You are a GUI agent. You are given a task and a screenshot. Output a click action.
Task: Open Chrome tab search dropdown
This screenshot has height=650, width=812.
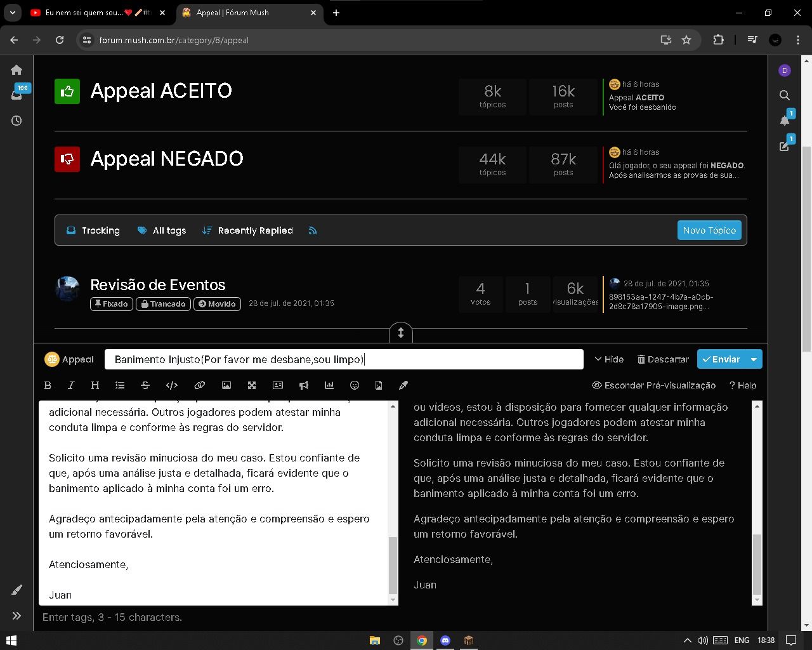coord(13,13)
